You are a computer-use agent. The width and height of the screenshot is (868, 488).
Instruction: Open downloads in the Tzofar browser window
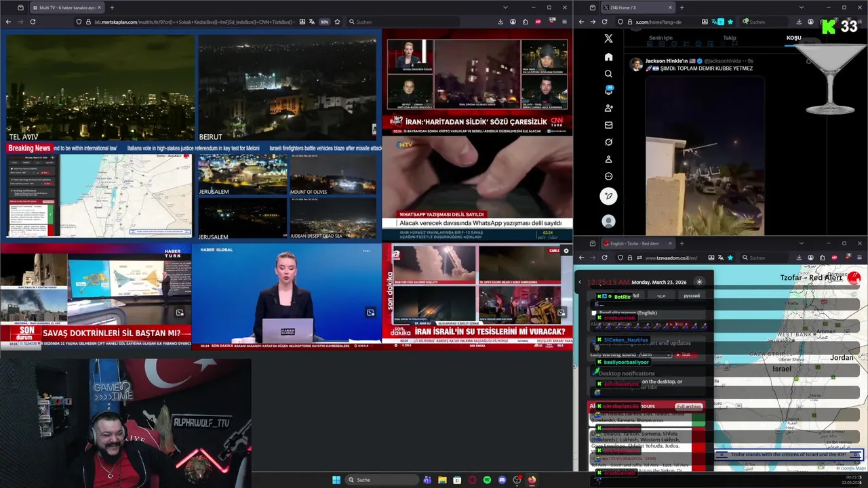pyautogui.click(x=798, y=258)
